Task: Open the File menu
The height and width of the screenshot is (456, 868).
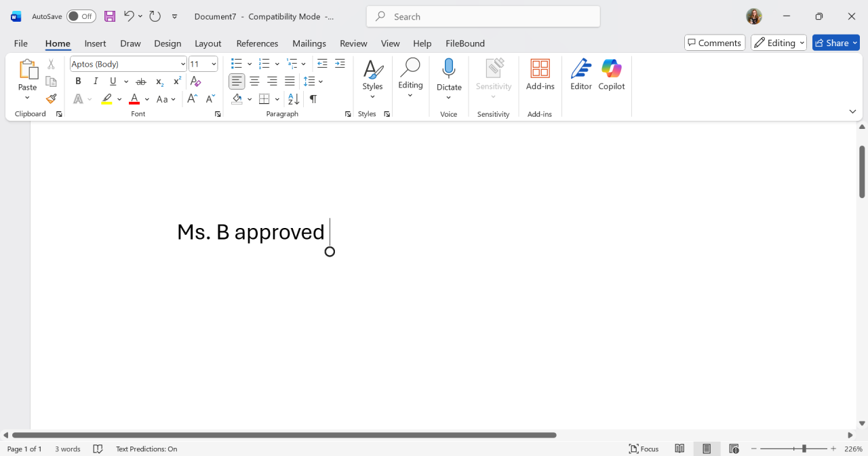Action: point(21,43)
